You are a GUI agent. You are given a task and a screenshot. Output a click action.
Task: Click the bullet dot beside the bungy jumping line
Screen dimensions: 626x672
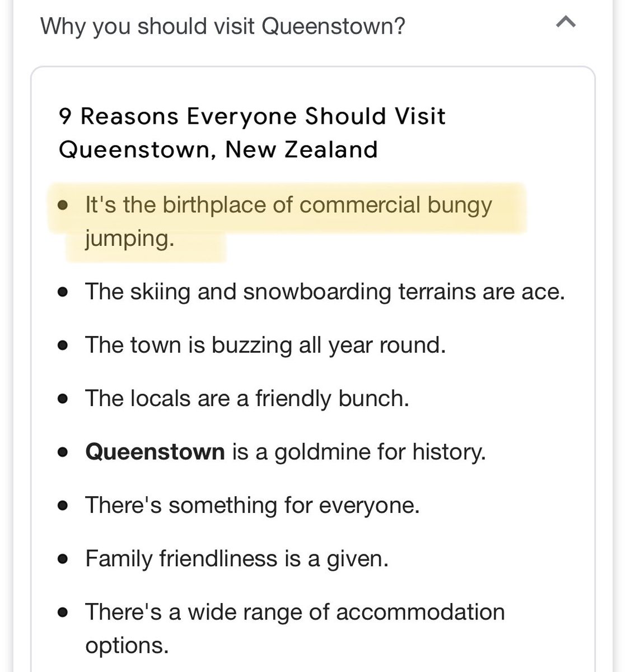click(x=63, y=207)
